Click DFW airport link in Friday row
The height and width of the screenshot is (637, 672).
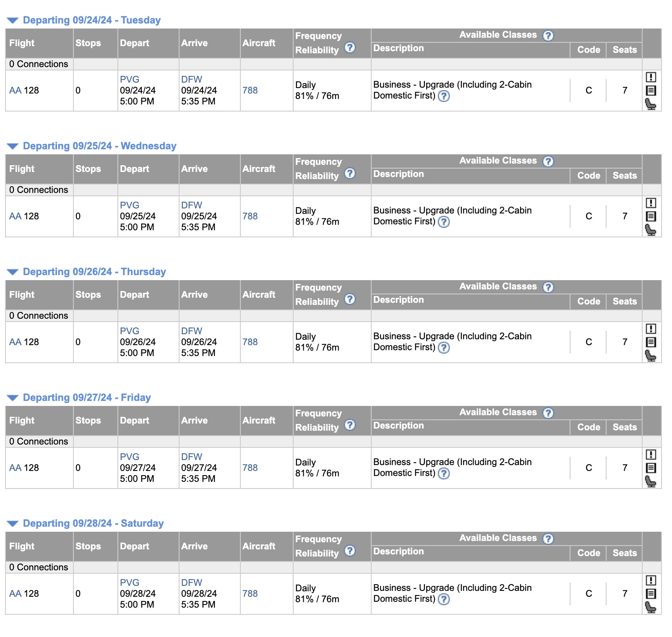[x=191, y=457]
